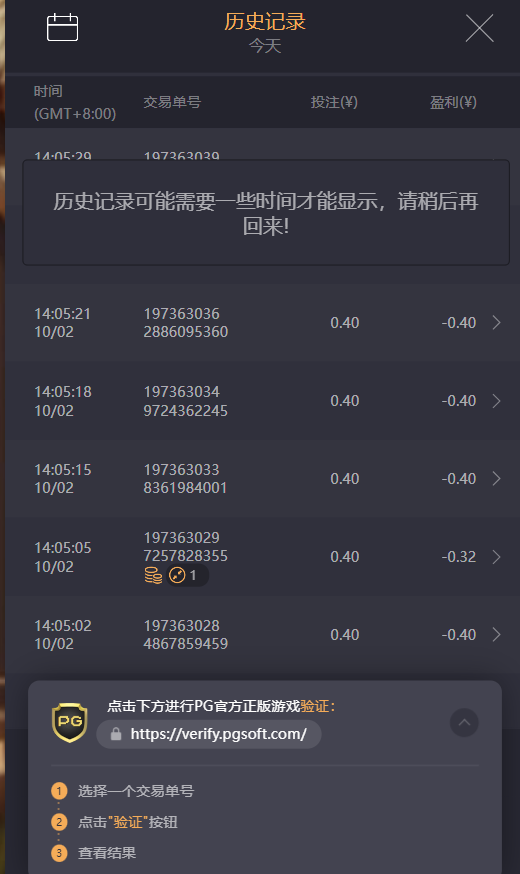This screenshot has width=520, height=874.
Task: Click step 1 circle in verification guide
Action: 59,791
